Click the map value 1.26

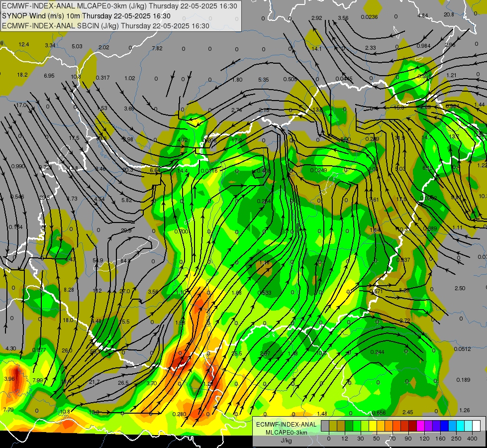click(x=464, y=410)
